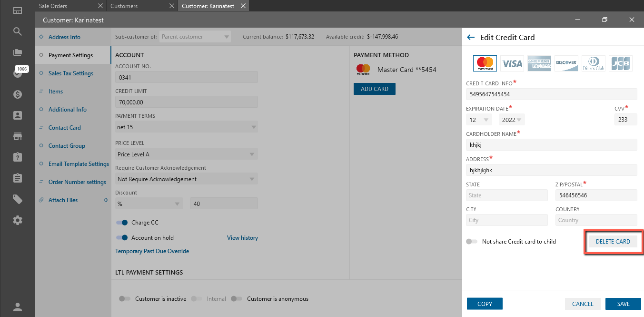Open the Items section

coord(56,92)
